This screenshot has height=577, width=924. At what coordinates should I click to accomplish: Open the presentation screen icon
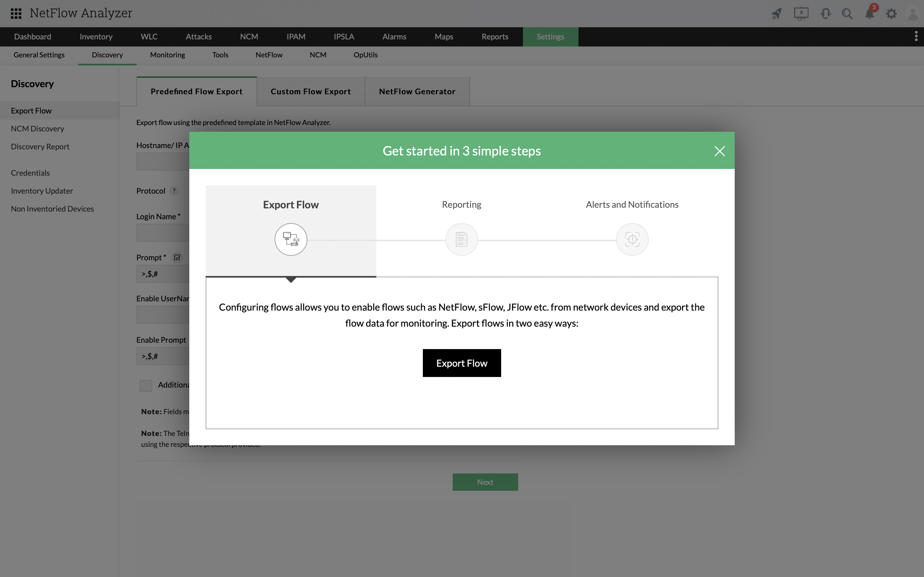pyautogui.click(x=801, y=14)
